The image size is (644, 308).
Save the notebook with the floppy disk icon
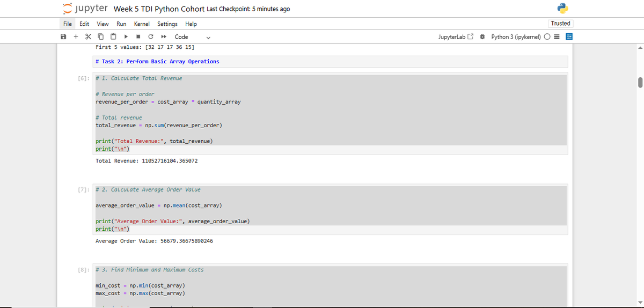coord(63,37)
